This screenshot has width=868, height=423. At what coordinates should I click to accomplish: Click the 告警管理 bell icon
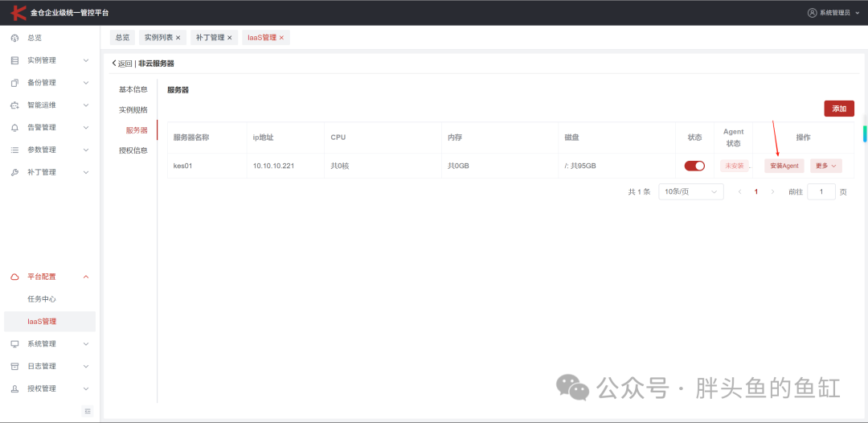[15, 127]
